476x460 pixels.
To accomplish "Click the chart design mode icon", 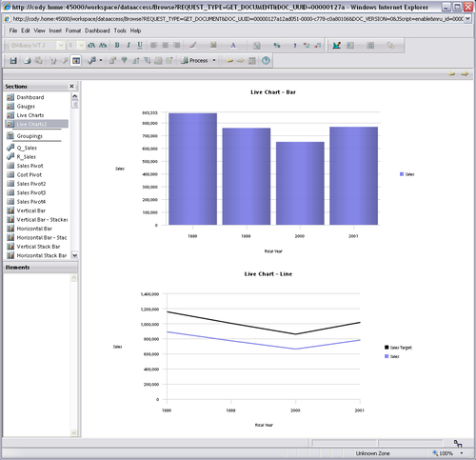I will click(x=337, y=45).
